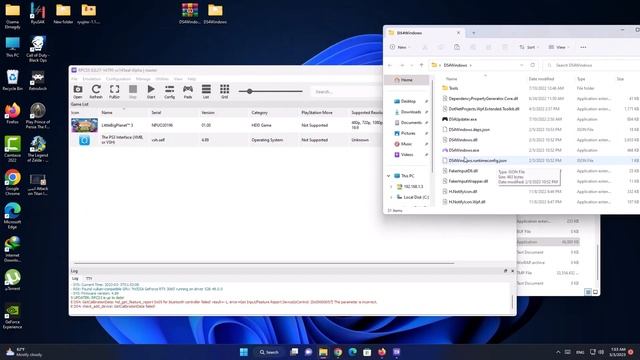Image resolution: width=640 pixels, height=360 pixels.
Task: Select Home in Explorer navigation pane
Action: (407, 80)
